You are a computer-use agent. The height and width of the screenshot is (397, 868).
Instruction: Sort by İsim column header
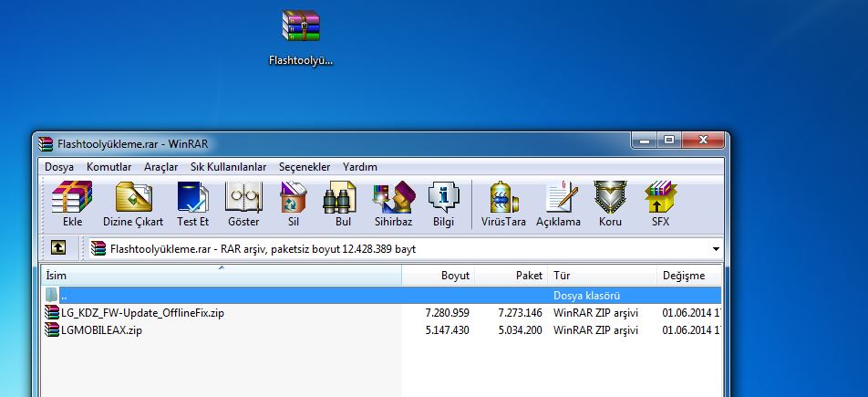(x=222, y=275)
